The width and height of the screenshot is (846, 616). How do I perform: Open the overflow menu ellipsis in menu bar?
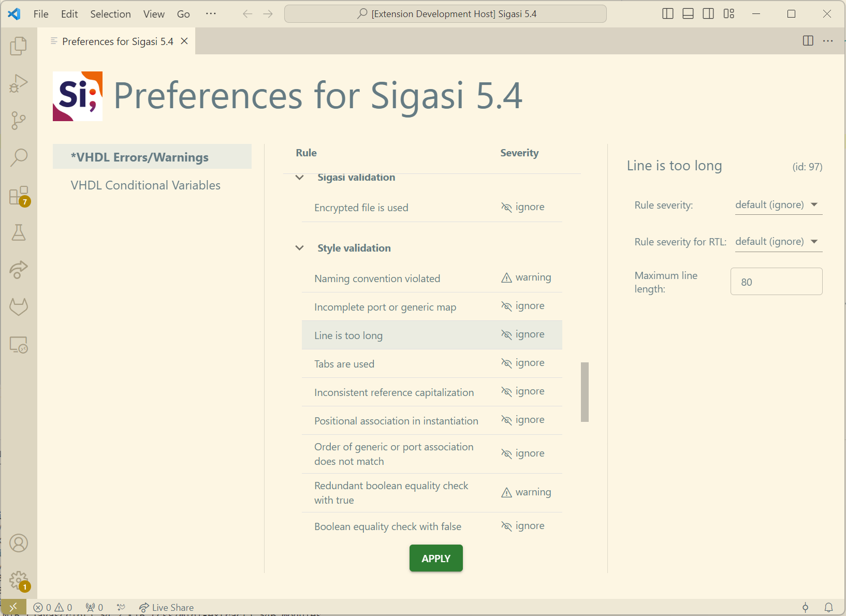pos(211,14)
